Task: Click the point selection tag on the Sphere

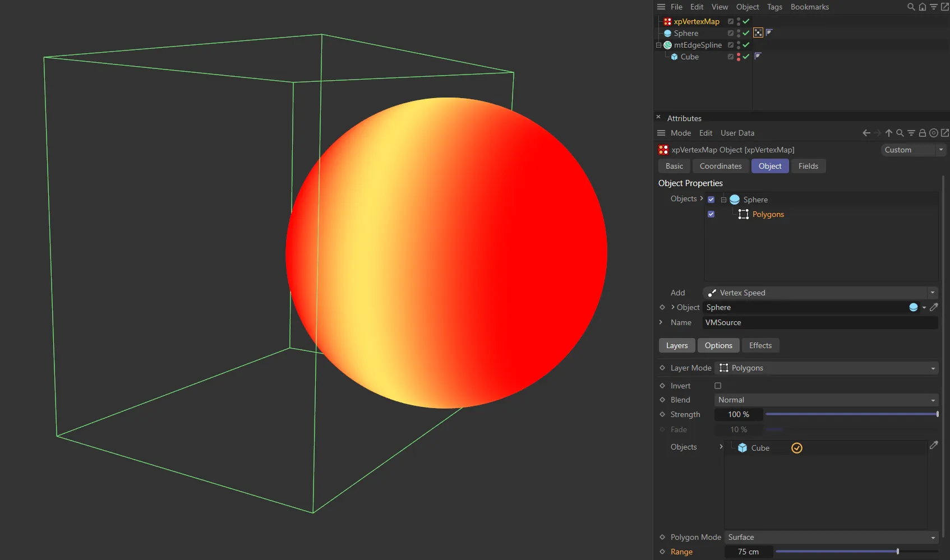Action: tap(758, 33)
